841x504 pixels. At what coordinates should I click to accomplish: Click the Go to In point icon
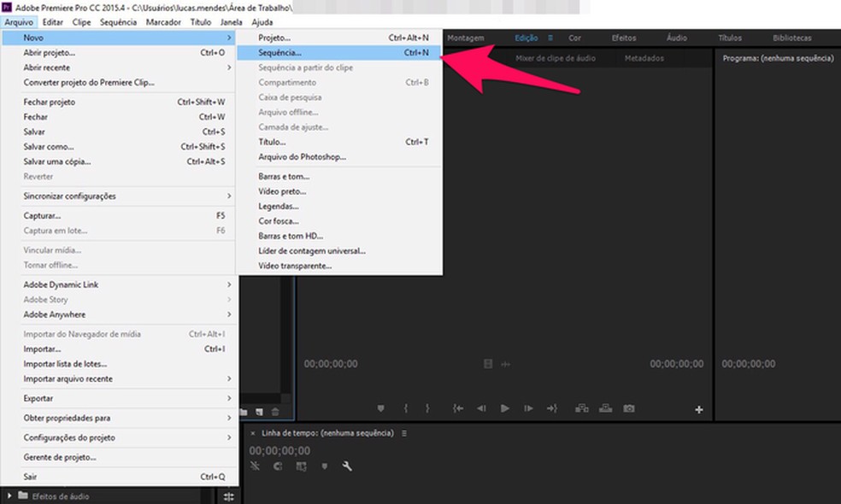[458, 409]
